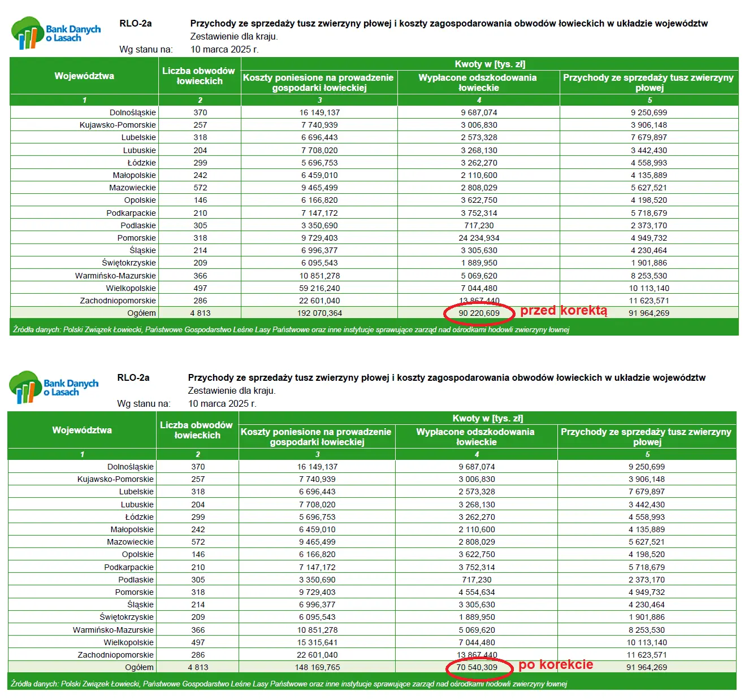Click Pomorskie compensation value 24 234,934
Image resolution: width=749 pixels, height=700 pixels.
[x=479, y=238]
